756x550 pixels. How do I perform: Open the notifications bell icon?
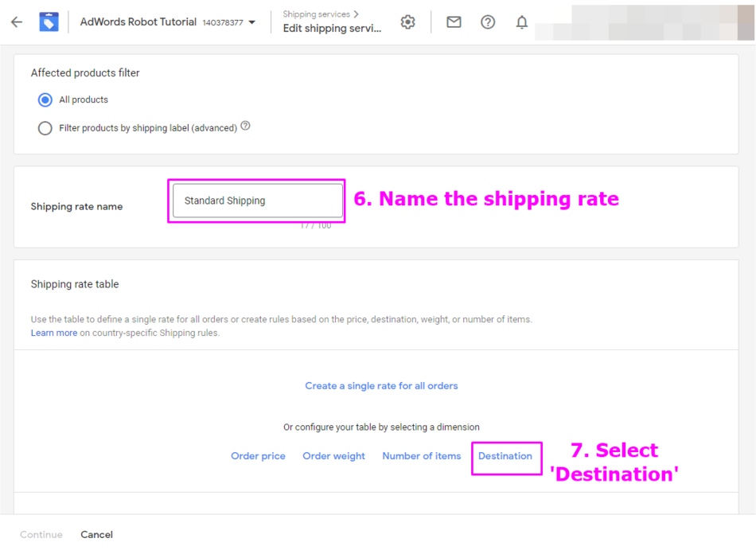pyautogui.click(x=522, y=22)
